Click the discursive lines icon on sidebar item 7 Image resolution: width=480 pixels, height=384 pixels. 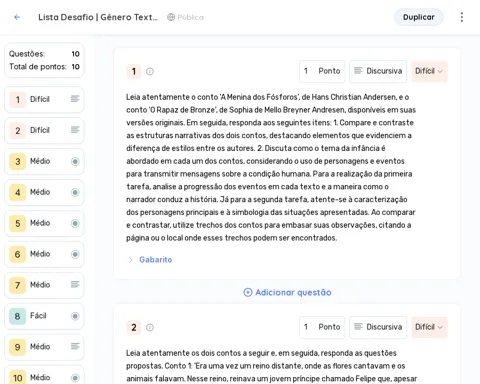coord(75,284)
